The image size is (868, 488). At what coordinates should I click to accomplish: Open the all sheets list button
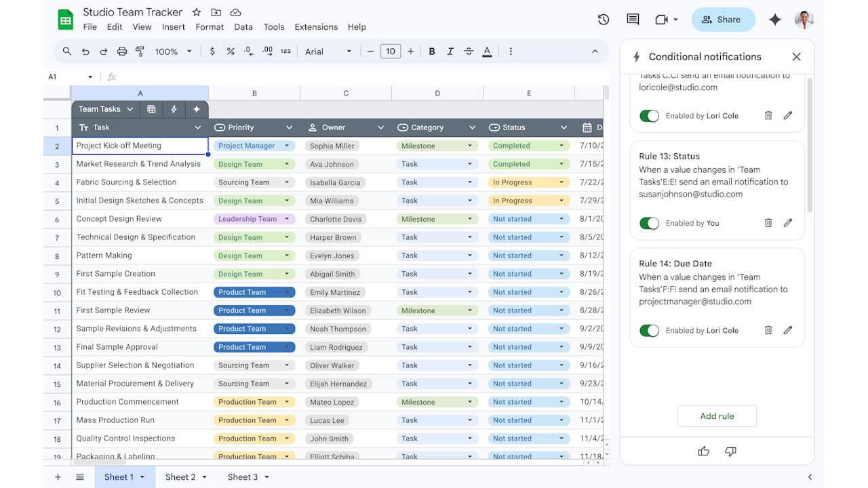click(80, 477)
